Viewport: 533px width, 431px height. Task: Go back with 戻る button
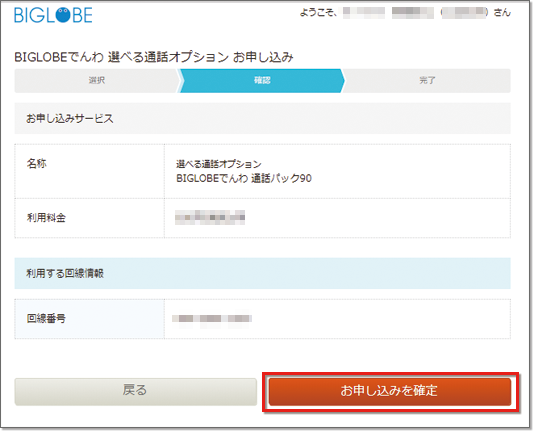(136, 392)
